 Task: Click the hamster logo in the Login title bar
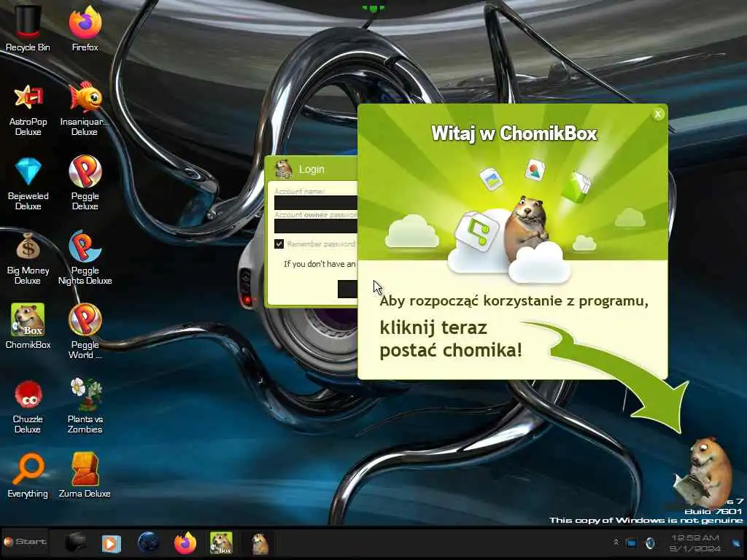284,169
